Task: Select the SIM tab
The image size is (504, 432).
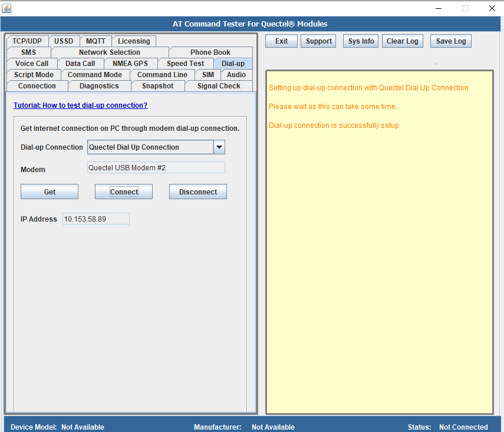Action: pos(208,75)
